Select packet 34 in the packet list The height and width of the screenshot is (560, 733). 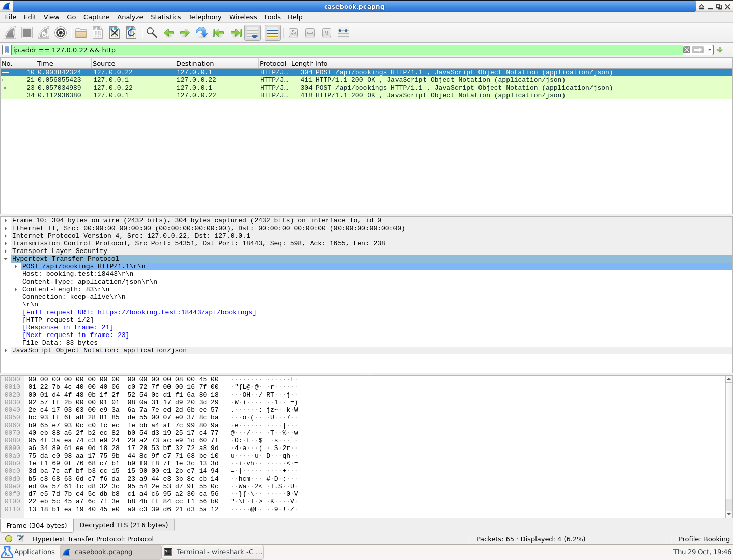[366, 95]
